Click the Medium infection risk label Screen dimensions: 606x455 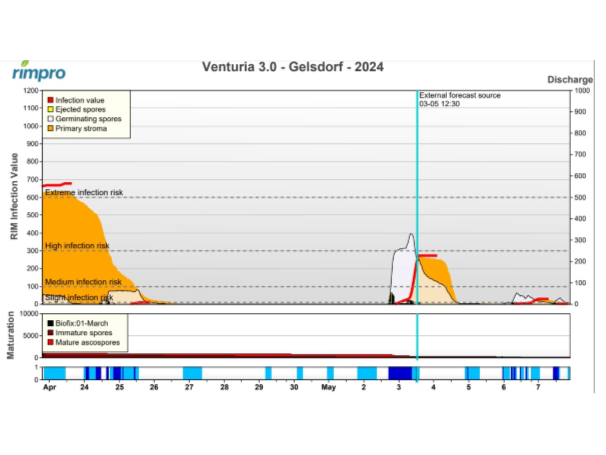(x=83, y=282)
